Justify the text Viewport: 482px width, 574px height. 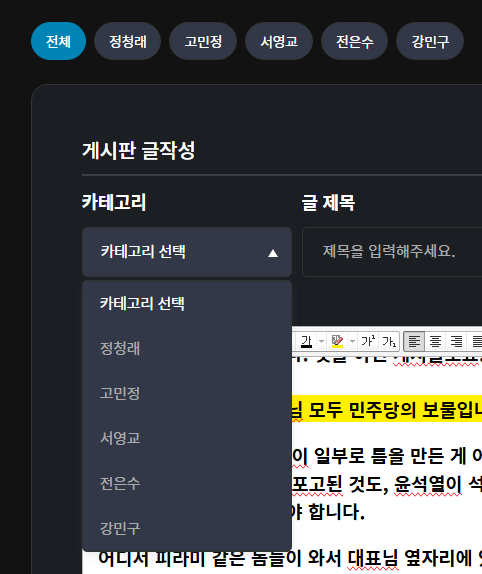[476, 342]
